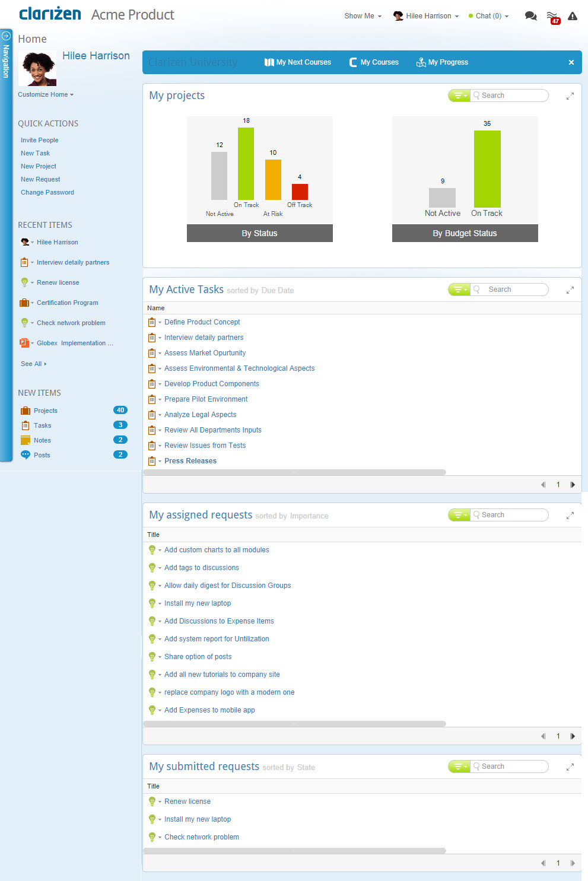This screenshot has width=588, height=881.
Task: Click the orange At Risk bar
Action: 273,180
